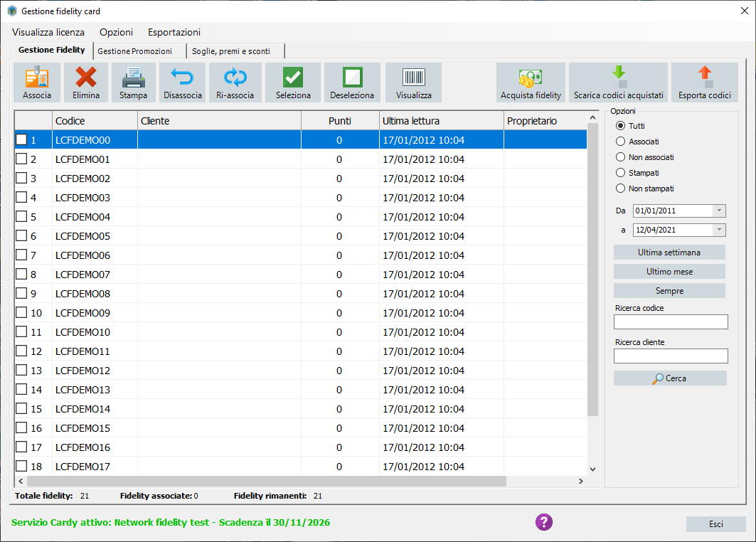Click the Servizio Cardy attivo status text

click(x=171, y=522)
